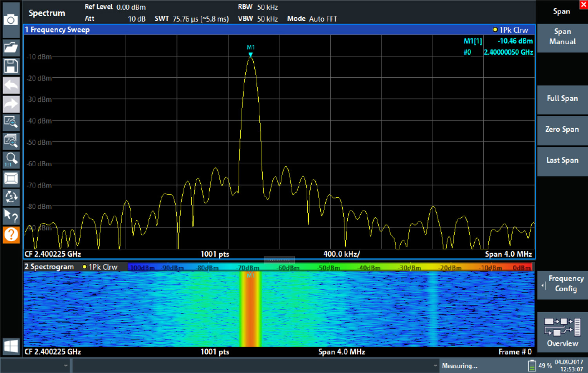
Task: Select the 1 Frequency Sweep window title
Action: (x=57, y=30)
